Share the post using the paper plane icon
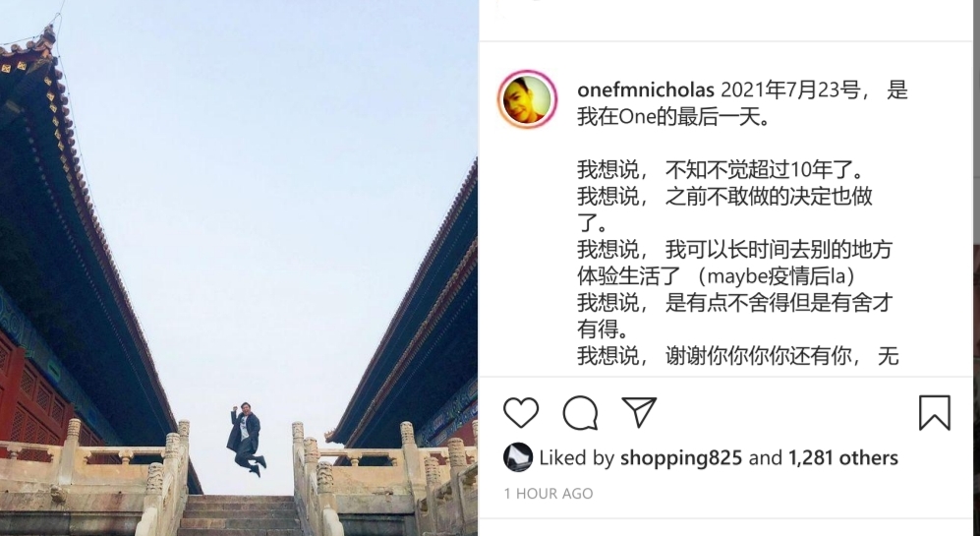980x536 pixels. 639,412
